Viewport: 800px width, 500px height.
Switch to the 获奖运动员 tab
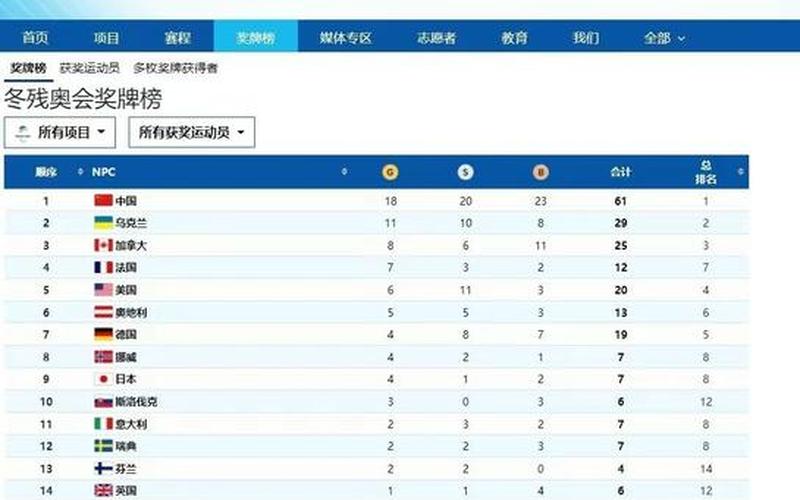point(89,68)
